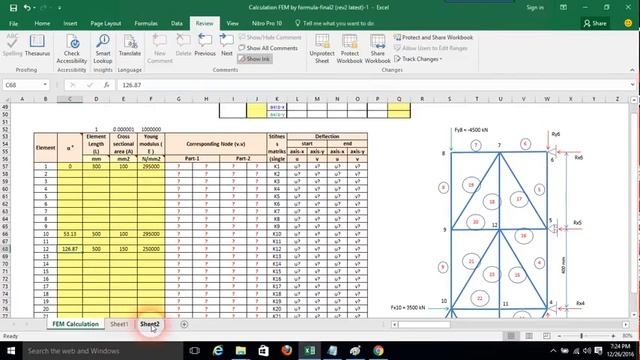Expand the formula bar
This screenshot has width=640, height=360.
coord(633,85)
